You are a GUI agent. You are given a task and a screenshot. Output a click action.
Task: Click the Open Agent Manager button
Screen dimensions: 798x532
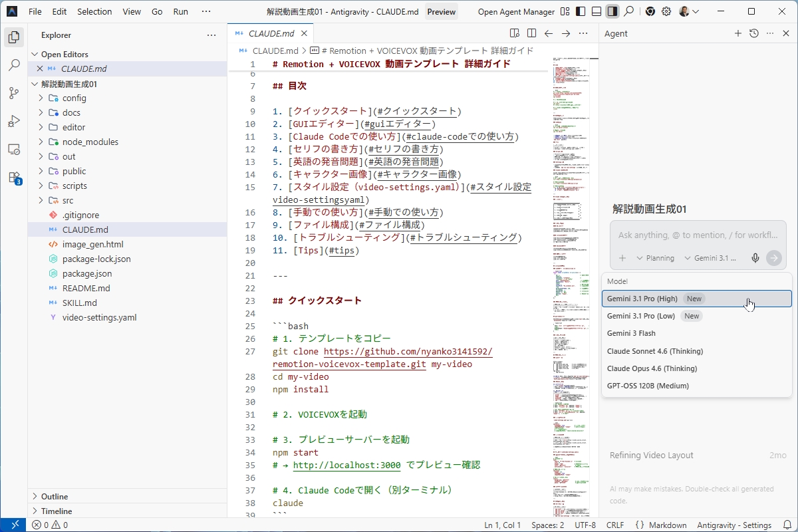point(516,11)
